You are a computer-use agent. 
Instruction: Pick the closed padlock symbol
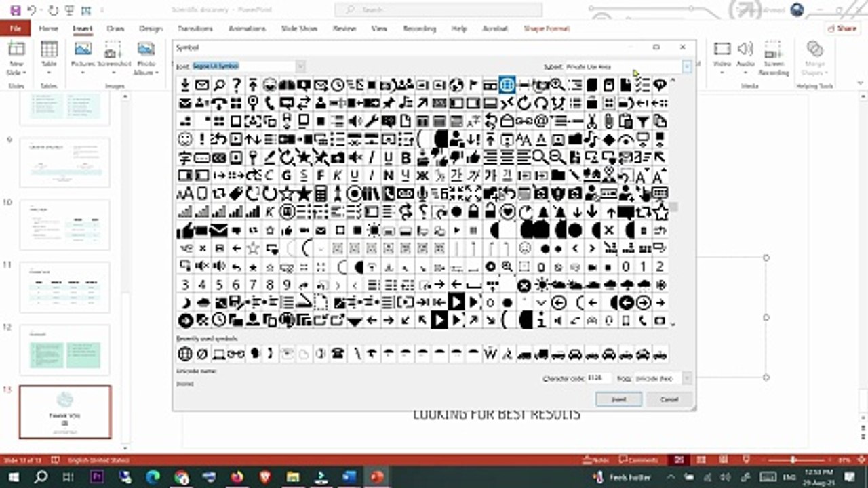(473, 211)
